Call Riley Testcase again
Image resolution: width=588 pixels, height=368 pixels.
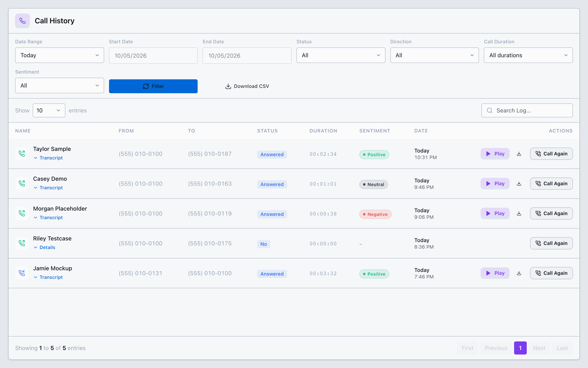tap(551, 243)
